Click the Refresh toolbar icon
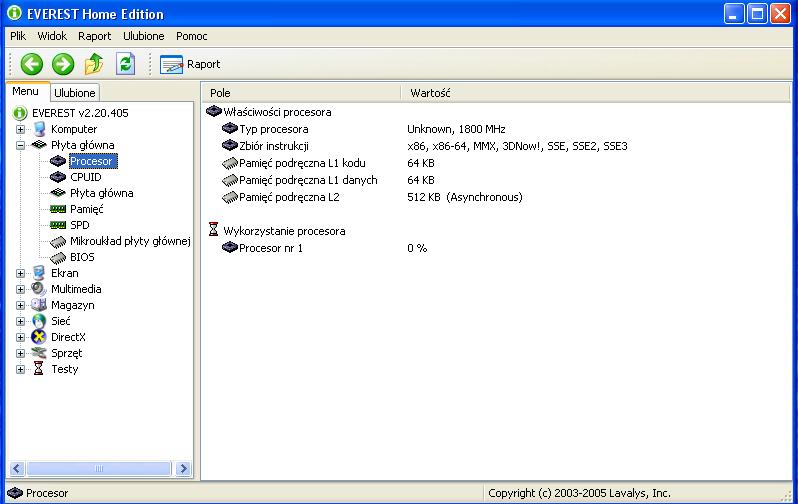This screenshot has width=798, height=504. [125, 64]
